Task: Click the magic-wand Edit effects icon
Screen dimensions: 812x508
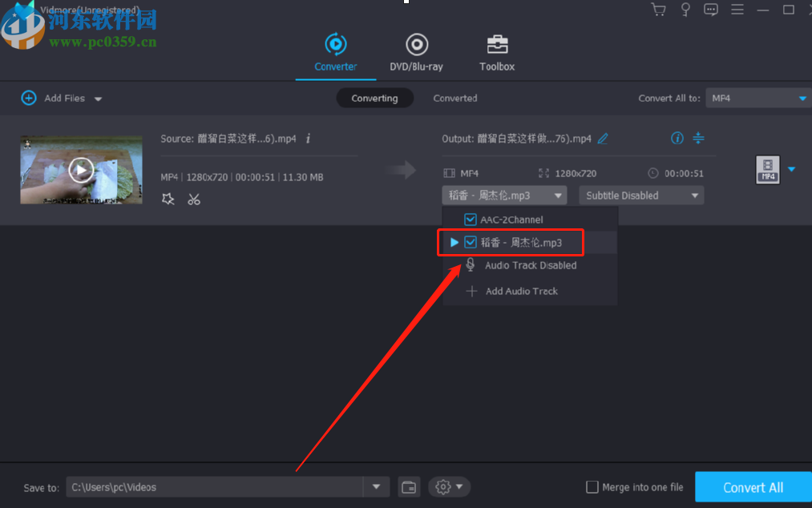Action: click(168, 199)
